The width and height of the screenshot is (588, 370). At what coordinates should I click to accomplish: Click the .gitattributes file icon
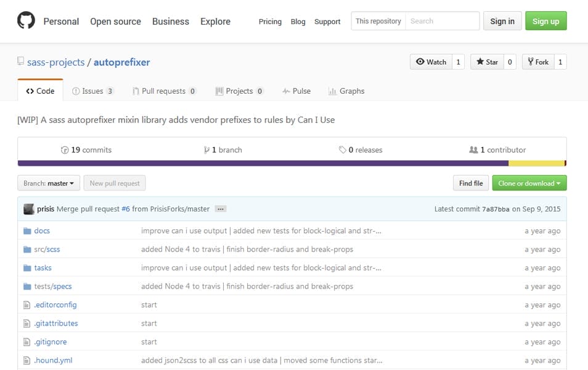[27, 324]
